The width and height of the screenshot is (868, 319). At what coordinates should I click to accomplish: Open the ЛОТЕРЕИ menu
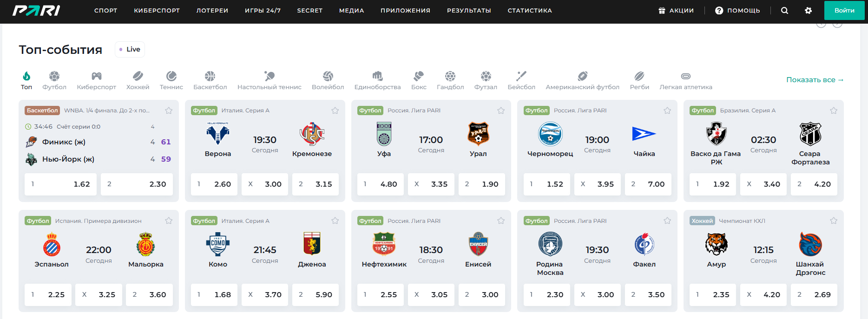pos(212,10)
